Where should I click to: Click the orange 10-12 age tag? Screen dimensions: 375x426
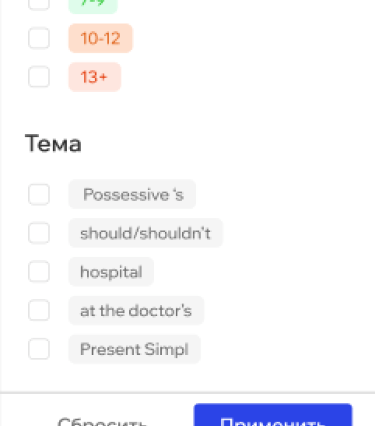100,38
